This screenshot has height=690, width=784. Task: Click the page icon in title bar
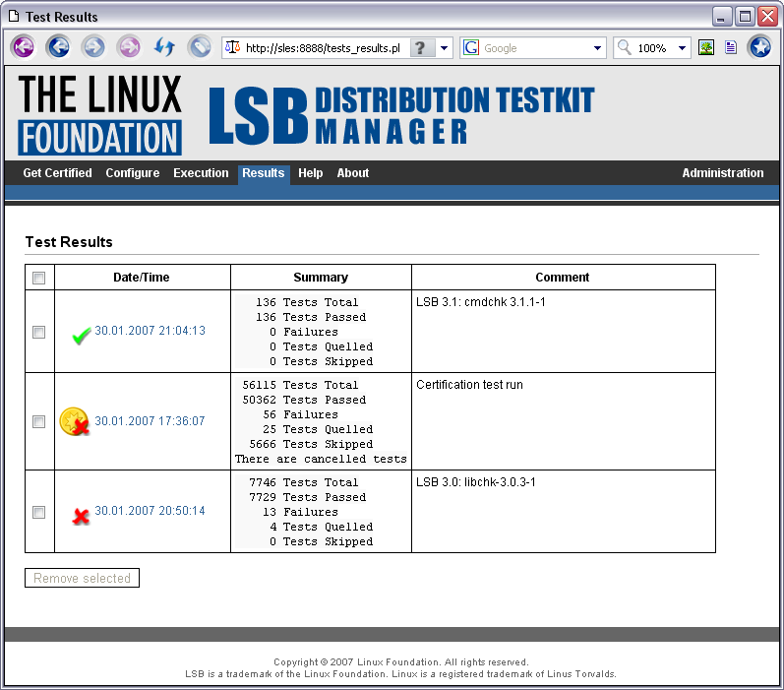point(14,17)
